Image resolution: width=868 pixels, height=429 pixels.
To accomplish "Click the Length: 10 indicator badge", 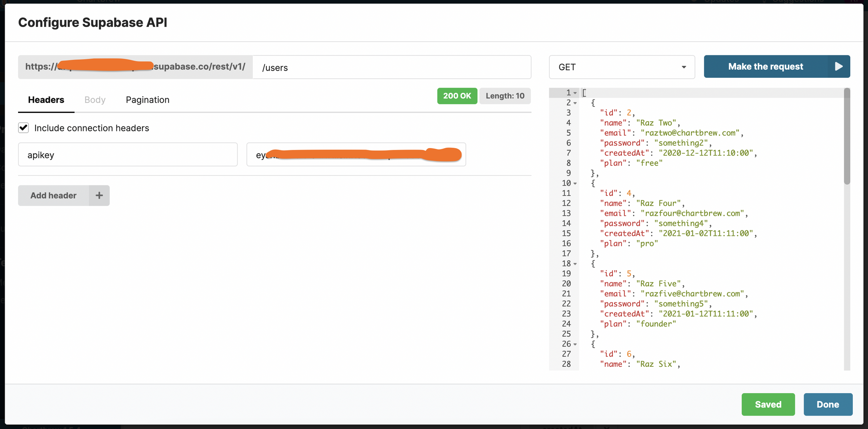I will [x=505, y=96].
